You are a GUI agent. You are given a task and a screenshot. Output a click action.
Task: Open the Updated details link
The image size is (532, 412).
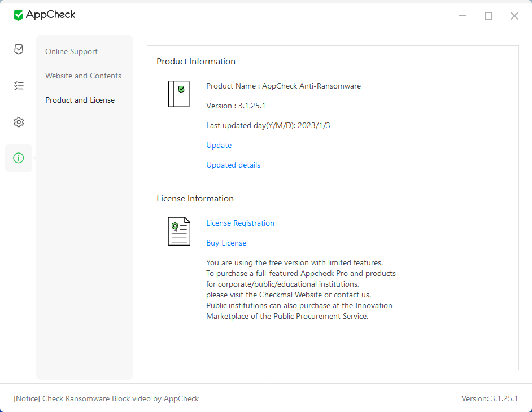pos(233,165)
